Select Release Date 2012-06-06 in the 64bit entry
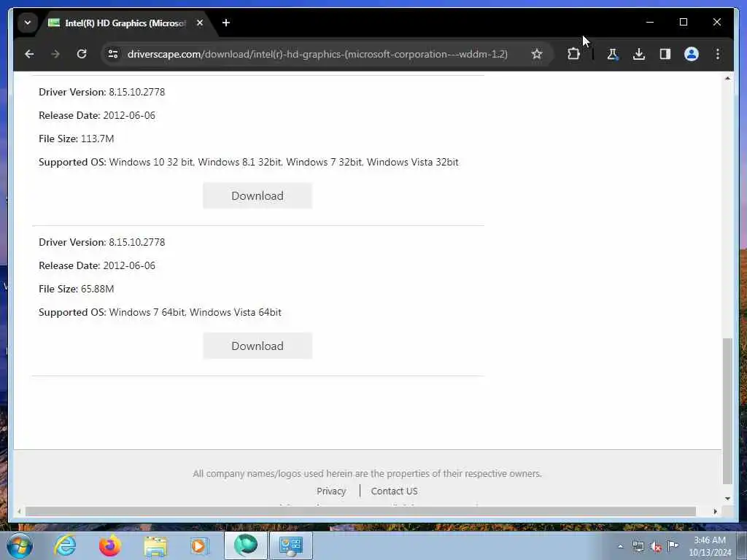The width and height of the screenshot is (747, 560). click(x=97, y=265)
